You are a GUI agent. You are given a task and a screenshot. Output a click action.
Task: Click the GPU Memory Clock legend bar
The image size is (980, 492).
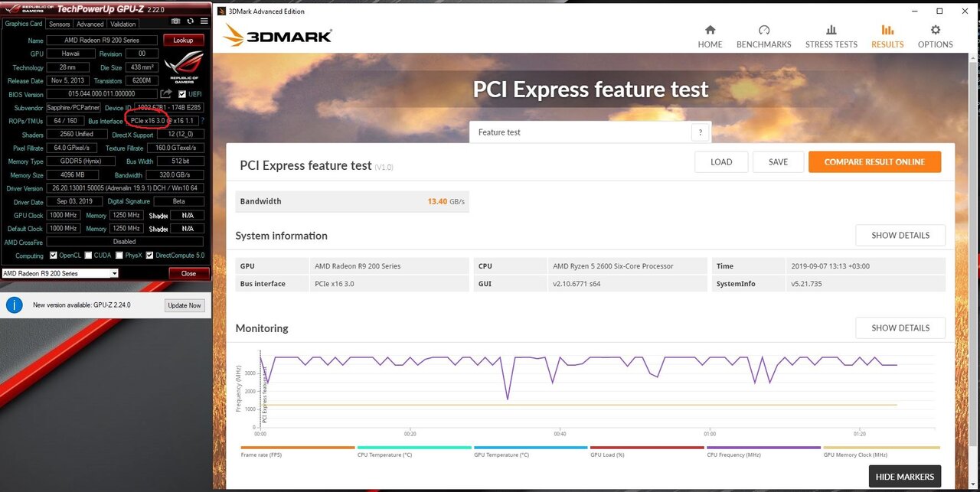coord(881,448)
